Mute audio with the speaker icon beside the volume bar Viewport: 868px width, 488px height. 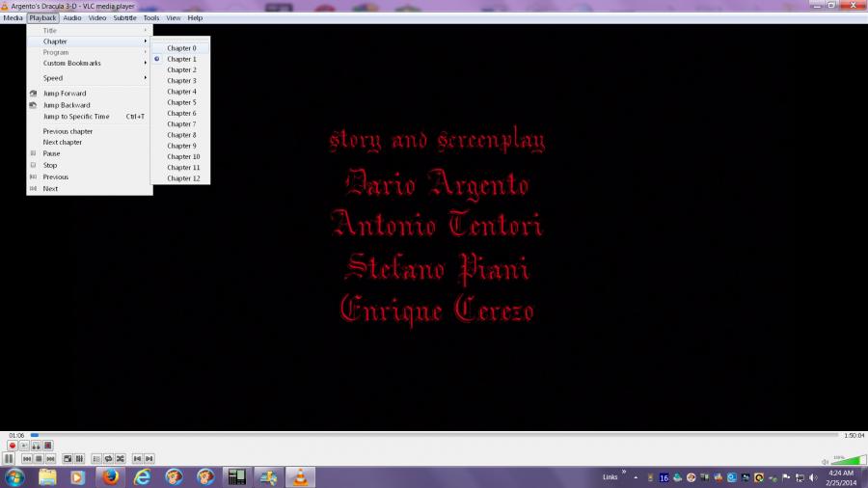coord(825,461)
